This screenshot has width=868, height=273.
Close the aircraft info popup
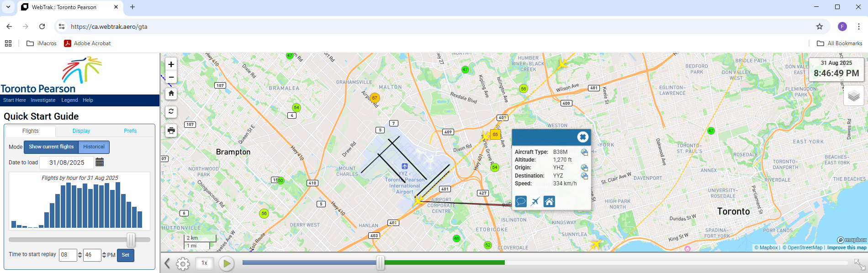[582, 137]
